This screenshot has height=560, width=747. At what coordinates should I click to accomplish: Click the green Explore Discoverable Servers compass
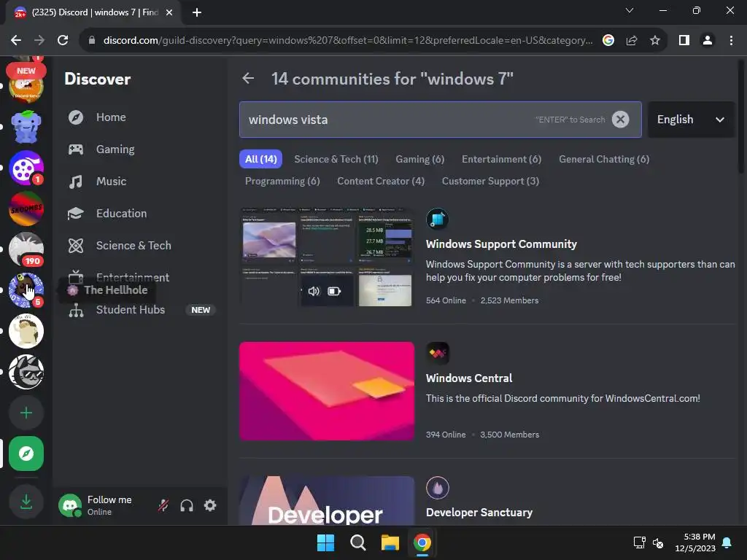(x=26, y=454)
